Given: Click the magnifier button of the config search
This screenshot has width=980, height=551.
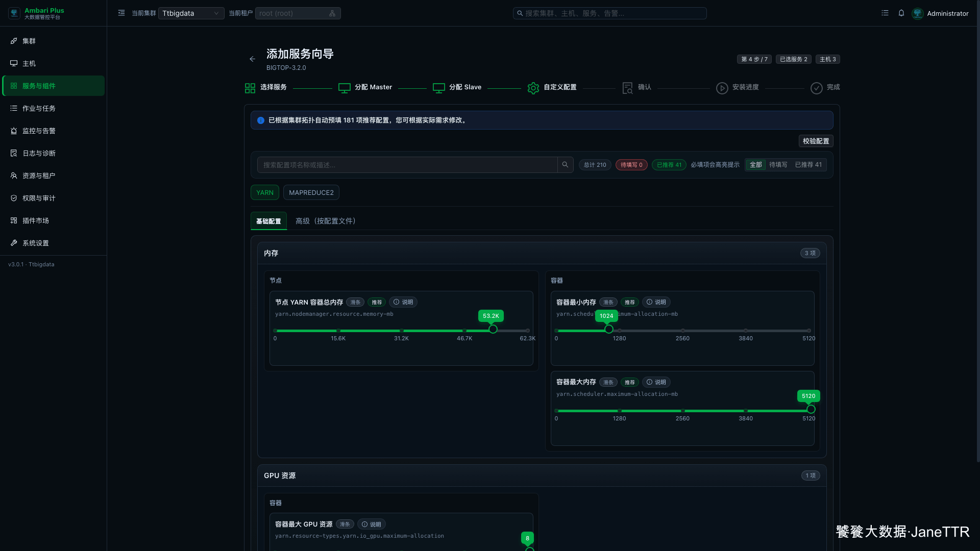Looking at the screenshot, I should [x=566, y=165].
